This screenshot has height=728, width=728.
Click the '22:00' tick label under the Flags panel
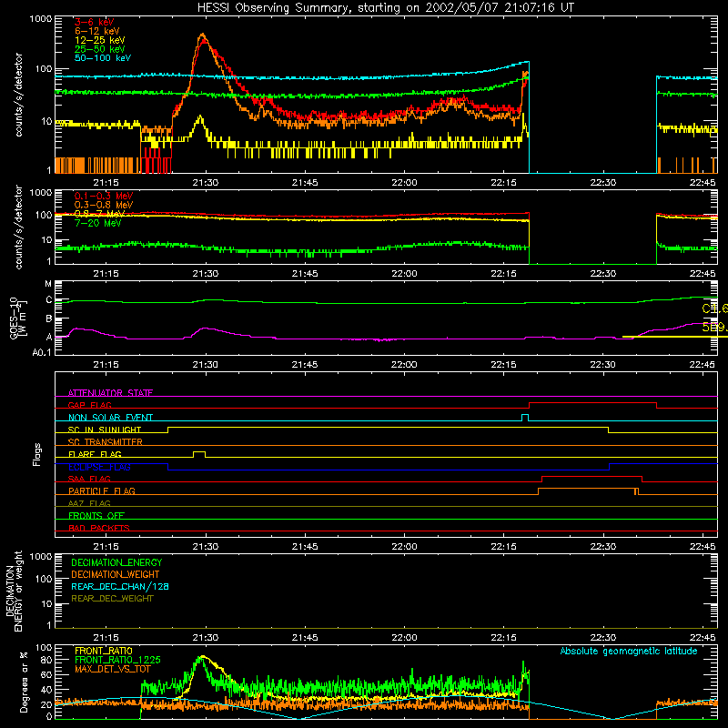click(404, 547)
